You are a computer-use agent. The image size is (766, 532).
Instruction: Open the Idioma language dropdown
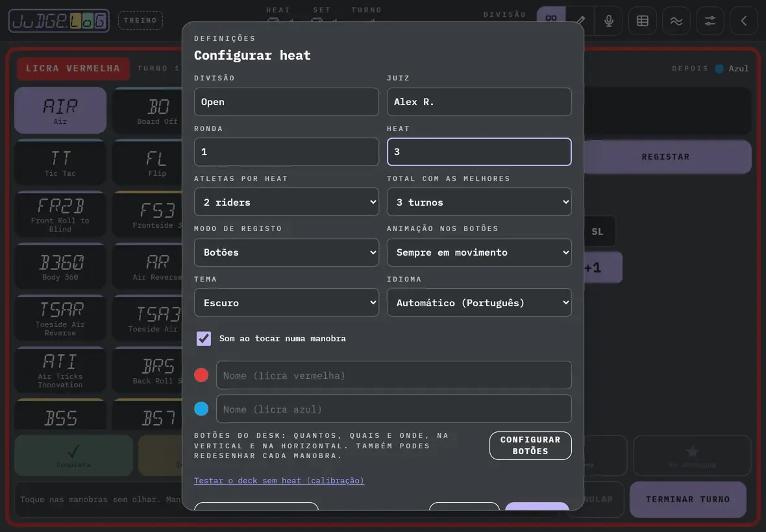(479, 302)
